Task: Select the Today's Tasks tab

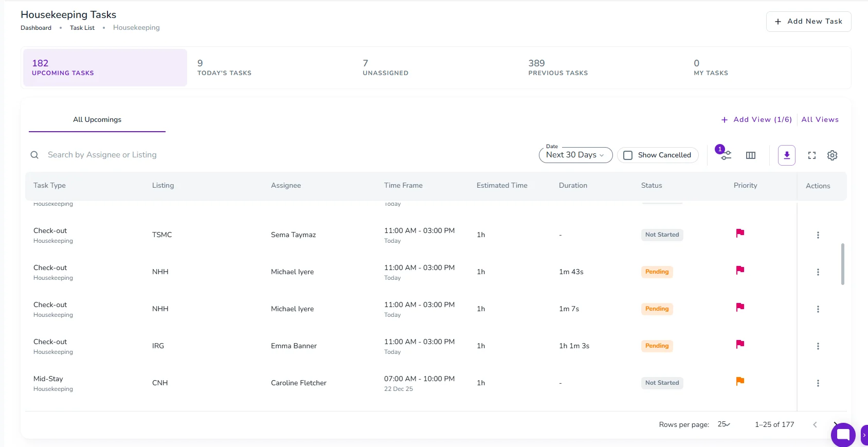Action: click(224, 67)
